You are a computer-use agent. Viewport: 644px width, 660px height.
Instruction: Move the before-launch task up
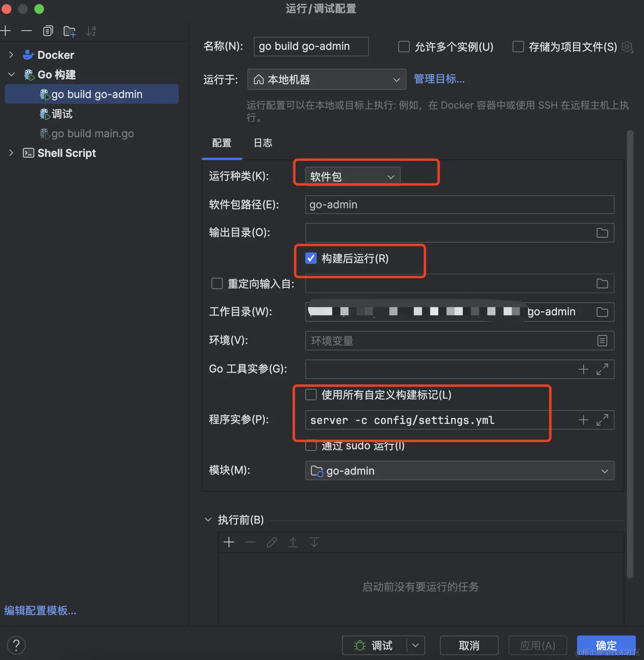coord(293,542)
